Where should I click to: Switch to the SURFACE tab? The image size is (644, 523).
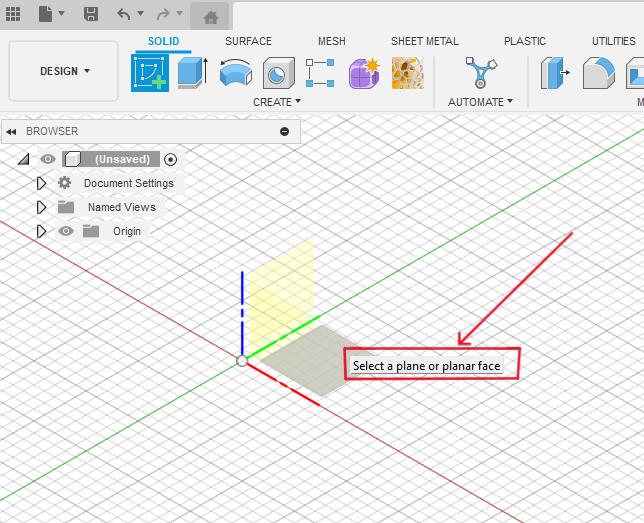tap(248, 41)
